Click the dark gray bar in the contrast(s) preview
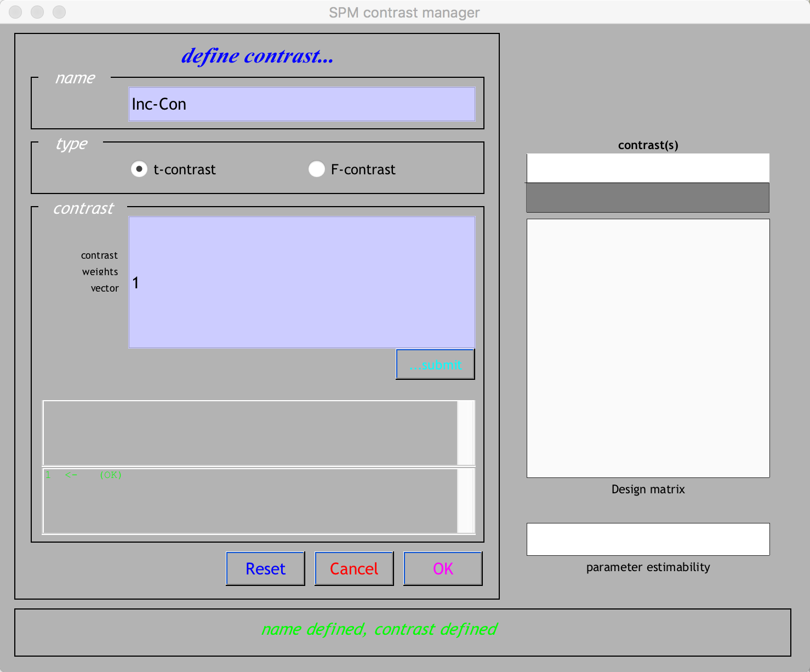The image size is (810, 672). pos(648,197)
